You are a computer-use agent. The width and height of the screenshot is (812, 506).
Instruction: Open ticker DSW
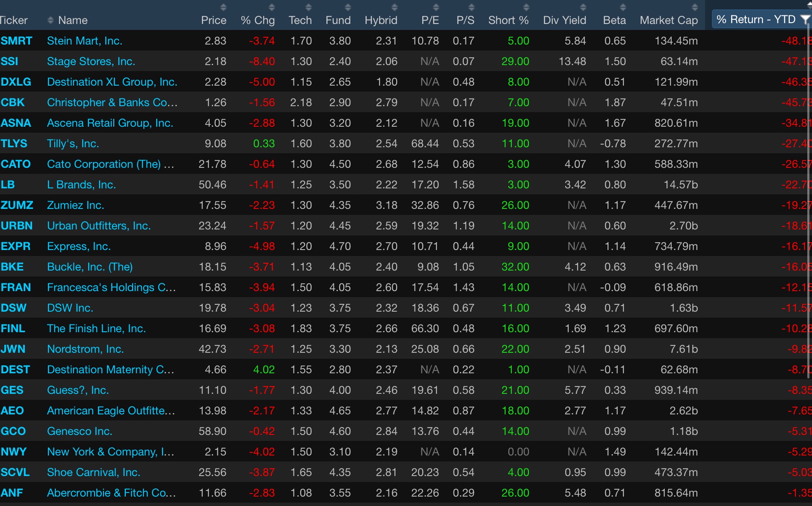coord(13,308)
